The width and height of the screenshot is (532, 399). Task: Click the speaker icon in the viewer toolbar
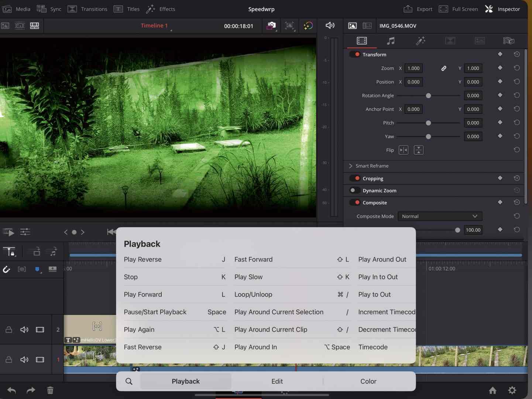click(330, 25)
